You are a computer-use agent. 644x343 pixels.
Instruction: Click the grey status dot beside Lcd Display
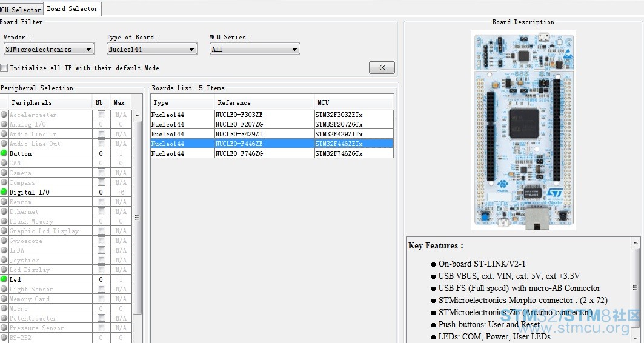[4, 270]
